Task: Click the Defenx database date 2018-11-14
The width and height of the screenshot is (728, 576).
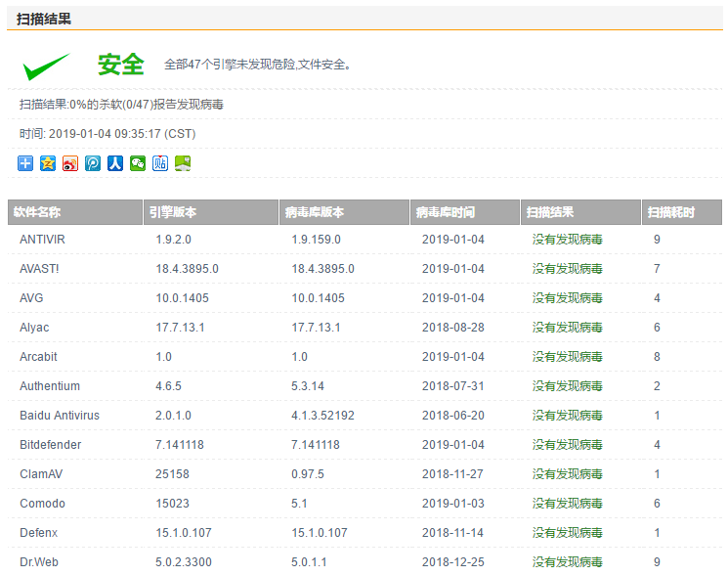Action: pos(452,532)
